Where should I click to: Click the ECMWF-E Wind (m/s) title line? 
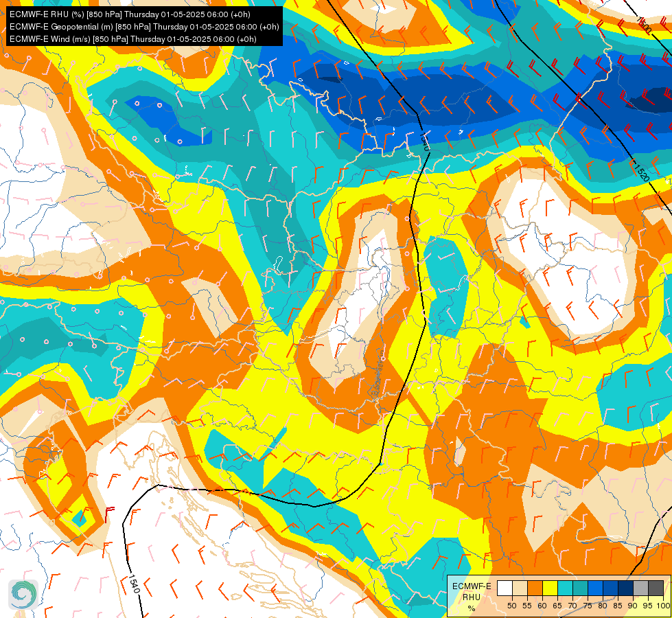point(133,39)
